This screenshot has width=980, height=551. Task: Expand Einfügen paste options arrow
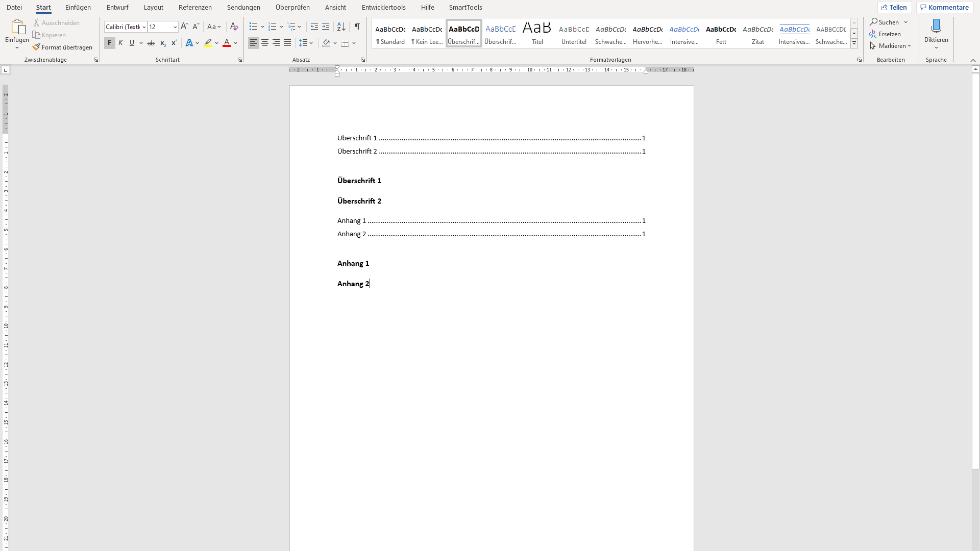17,47
